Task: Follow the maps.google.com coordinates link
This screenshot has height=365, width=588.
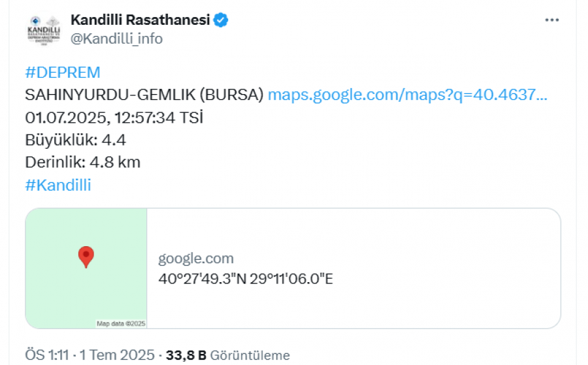Action: [408, 95]
